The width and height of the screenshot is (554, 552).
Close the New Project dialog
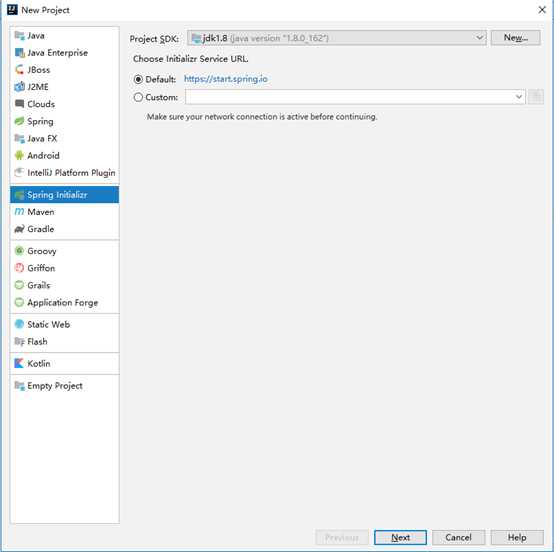pyautogui.click(x=542, y=10)
